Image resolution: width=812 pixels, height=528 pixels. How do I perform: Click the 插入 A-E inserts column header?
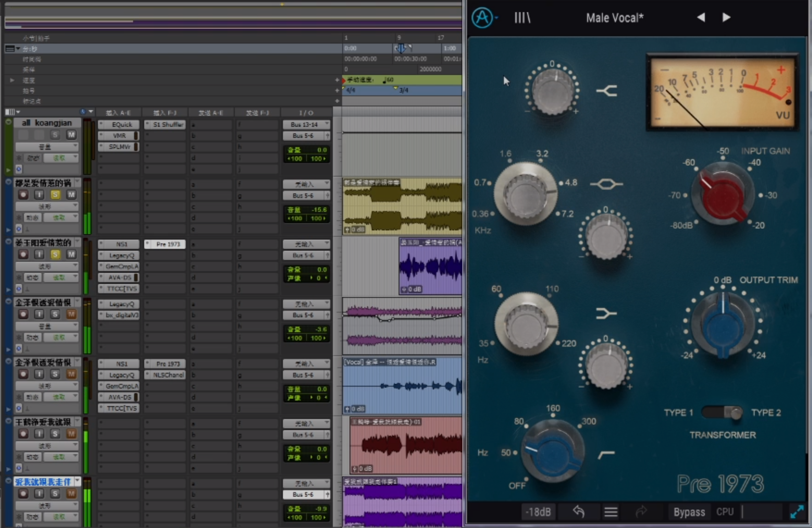click(x=118, y=113)
